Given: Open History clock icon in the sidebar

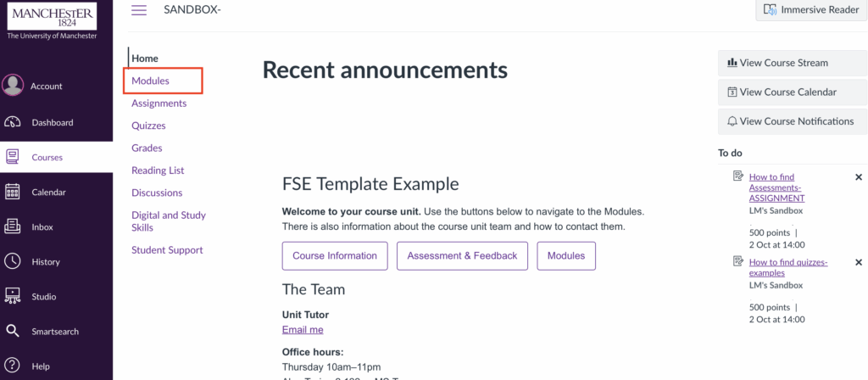Looking at the screenshot, I should 13,261.
